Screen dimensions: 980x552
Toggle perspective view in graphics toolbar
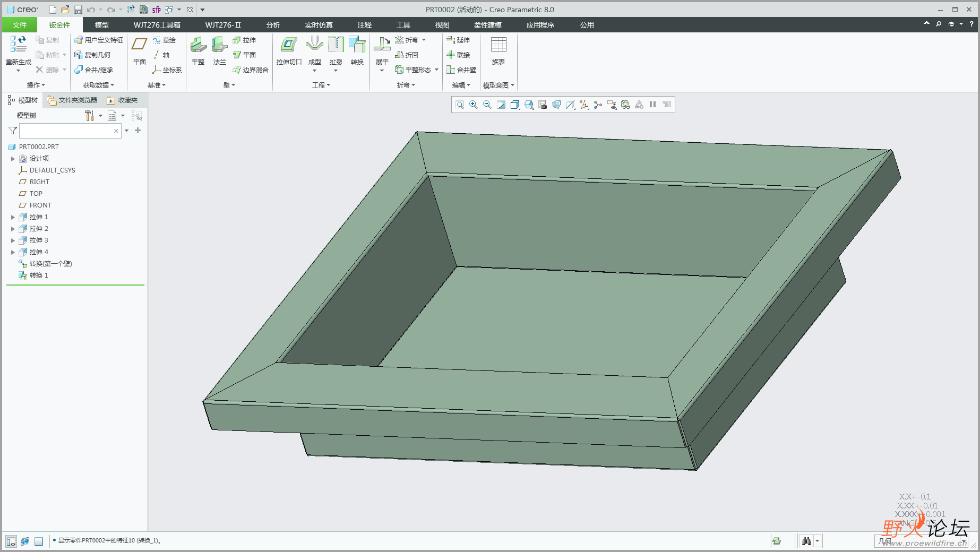[x=556, y=105]
